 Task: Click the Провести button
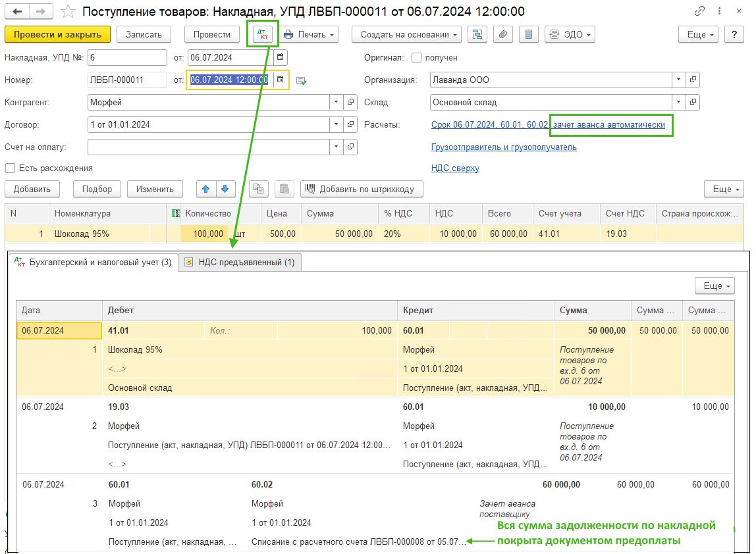(x=211, y=34)
